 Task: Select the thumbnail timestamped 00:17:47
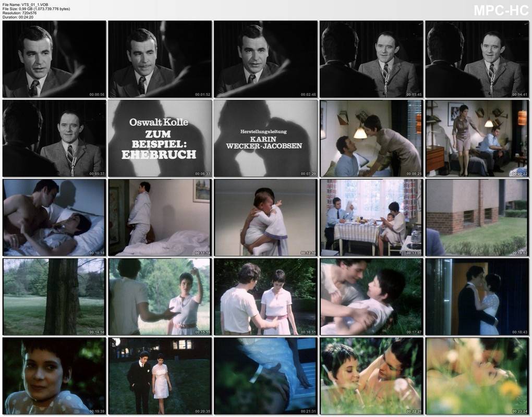click(x=371, y=297)
